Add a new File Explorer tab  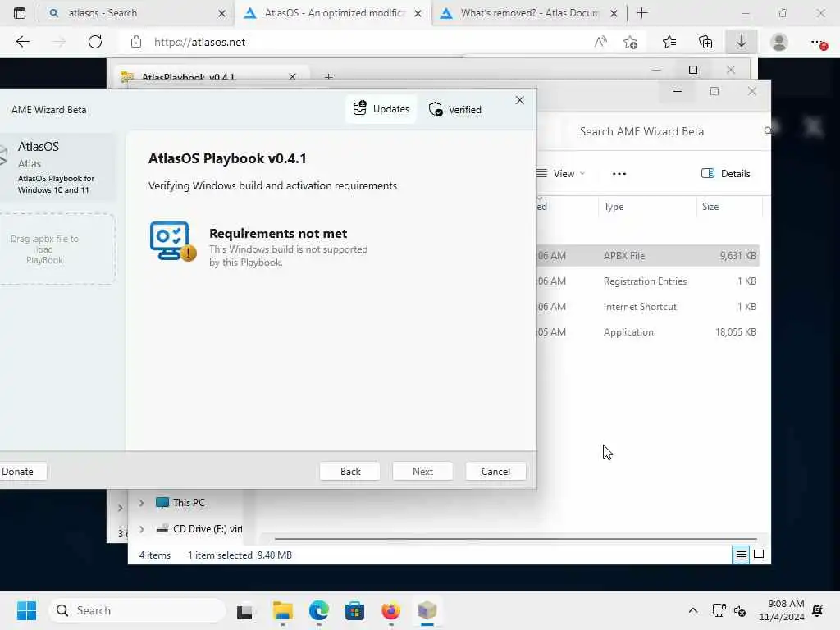(x=328, y=77)
